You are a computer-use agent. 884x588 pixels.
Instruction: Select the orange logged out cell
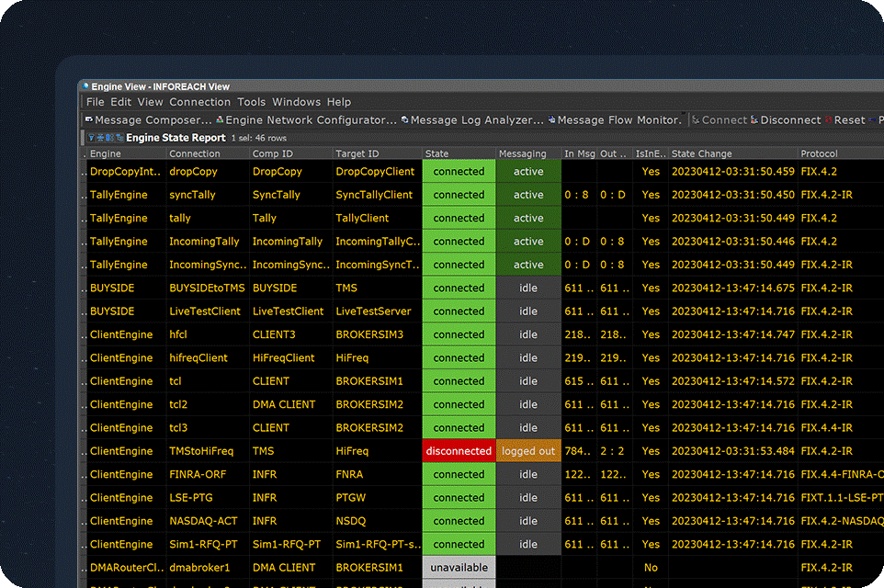click(528, 451)
